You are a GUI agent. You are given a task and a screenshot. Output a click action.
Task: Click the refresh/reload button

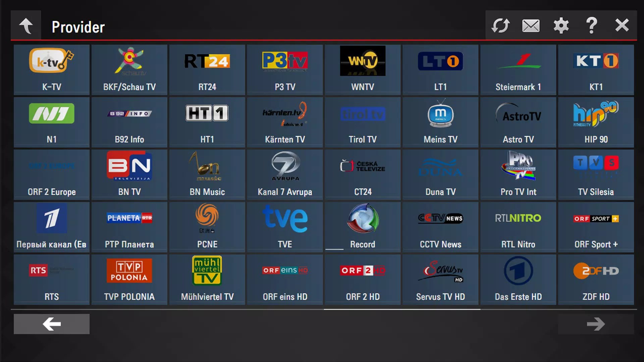click(500, 25)
